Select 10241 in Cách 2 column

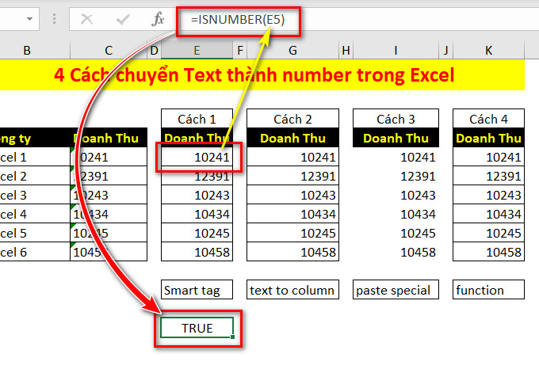(292, 157)
